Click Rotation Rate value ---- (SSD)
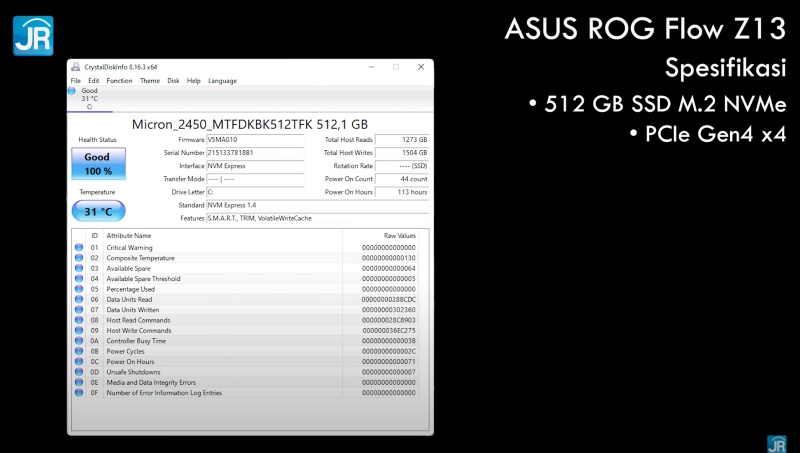The height and width of the screenshot is (453, 800). pos(402,166)
